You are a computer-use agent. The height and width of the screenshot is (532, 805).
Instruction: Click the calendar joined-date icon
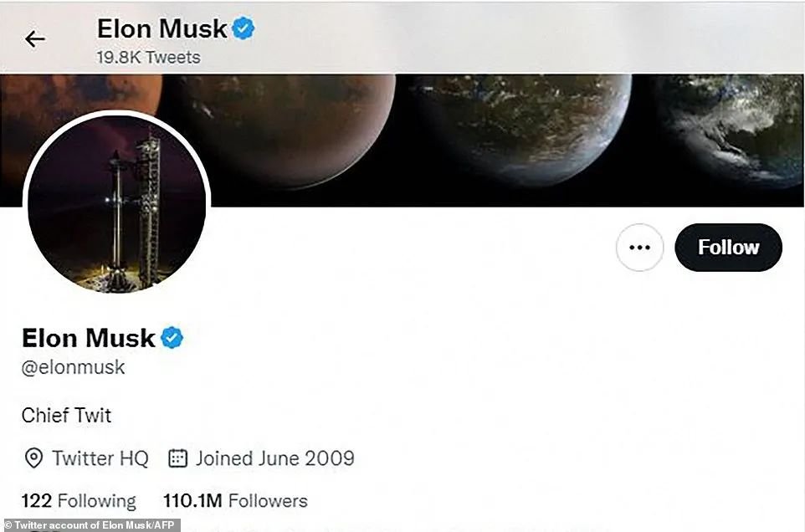coord(177,458)
